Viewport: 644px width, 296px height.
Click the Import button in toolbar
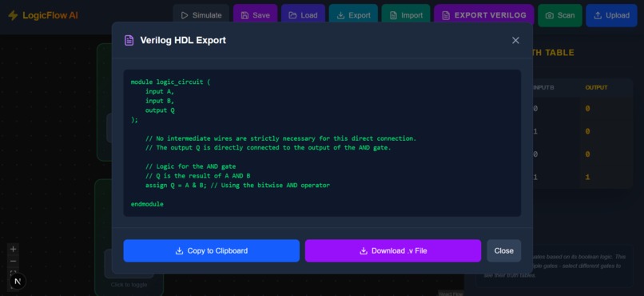[x=406, y=15]
